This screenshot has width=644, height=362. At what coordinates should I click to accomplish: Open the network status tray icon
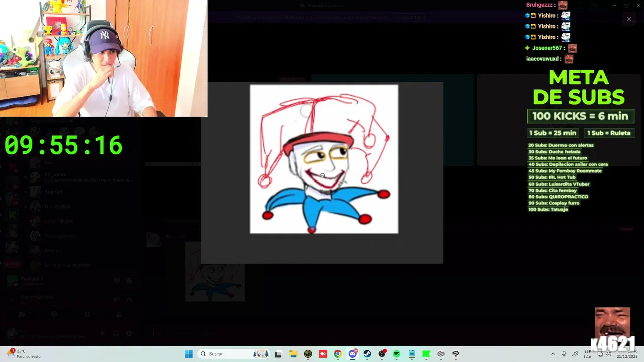pyautogui.click(x=600, y=354)
